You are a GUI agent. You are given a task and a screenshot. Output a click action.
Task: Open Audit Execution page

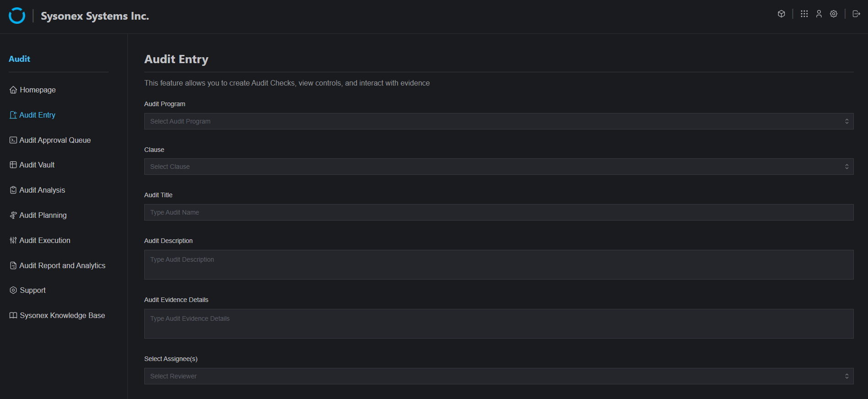tap(45, 240)
